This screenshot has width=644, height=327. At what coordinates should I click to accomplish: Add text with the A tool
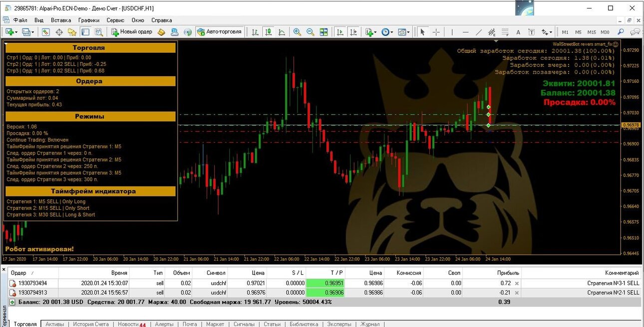(518, 32)
